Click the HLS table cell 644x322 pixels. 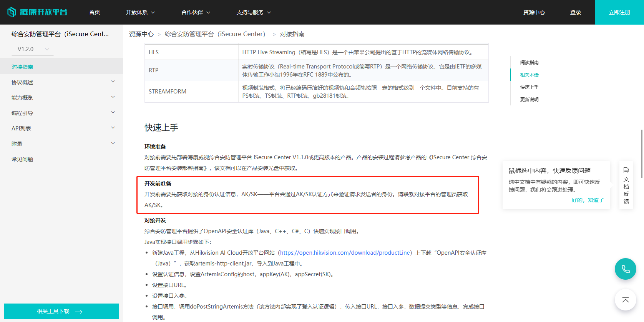coord(191,52)
